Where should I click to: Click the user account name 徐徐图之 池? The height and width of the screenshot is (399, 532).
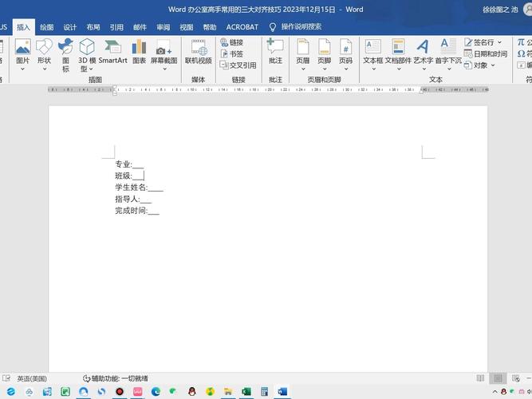(x=501, y=10)
